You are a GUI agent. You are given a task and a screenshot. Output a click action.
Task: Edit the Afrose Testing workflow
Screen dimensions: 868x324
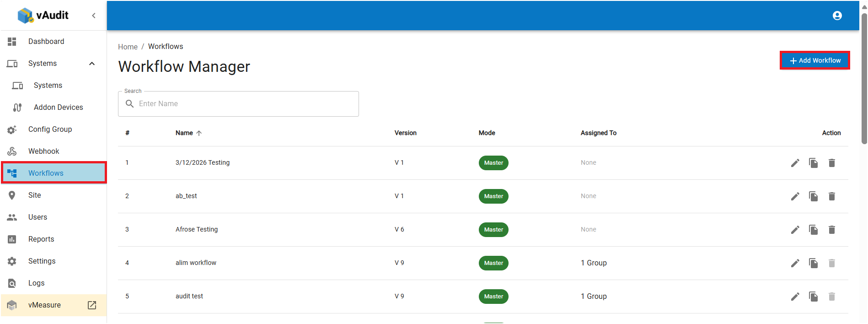(795, 230)
